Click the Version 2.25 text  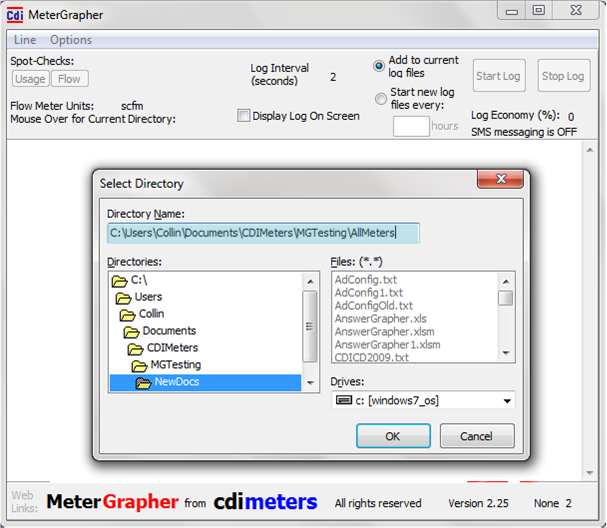point(478,503)
